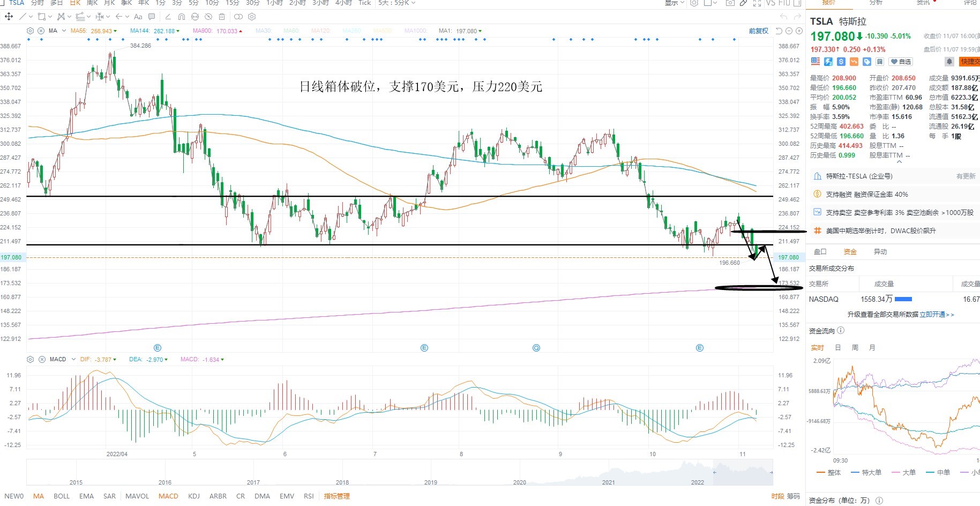Select the angle drawing tool
Image resolution: width=980 pixels, height=506 pixels.
point(168,17)
